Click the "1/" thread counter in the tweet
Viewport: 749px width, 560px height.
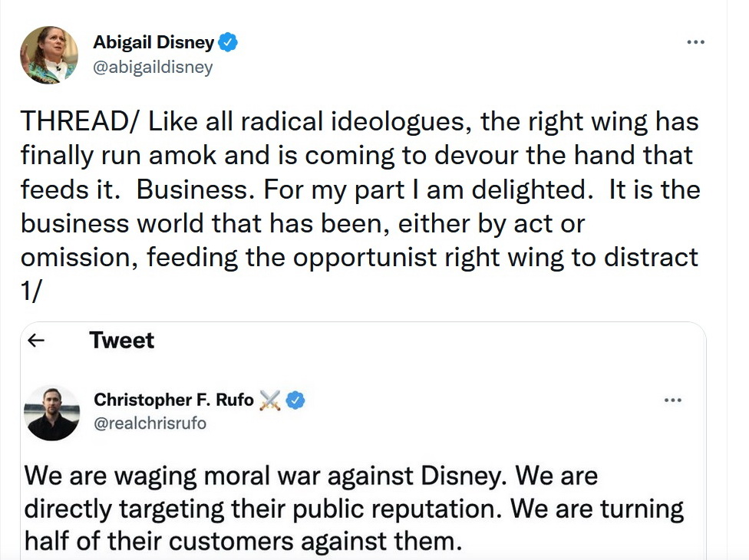point(31,291)
